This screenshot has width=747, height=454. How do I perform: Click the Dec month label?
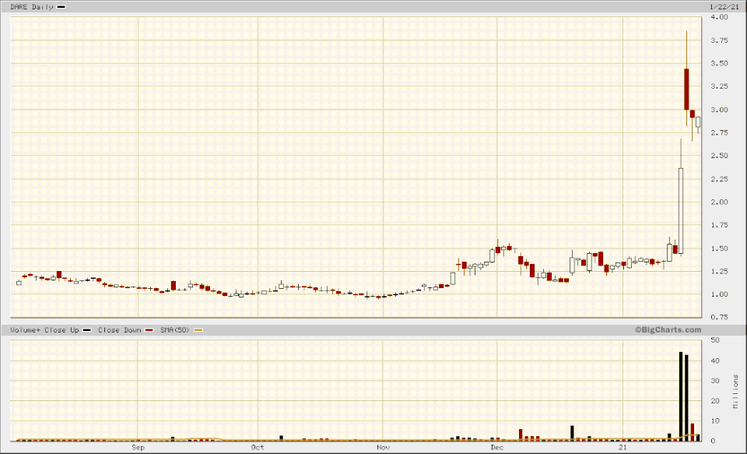(497, 447)
